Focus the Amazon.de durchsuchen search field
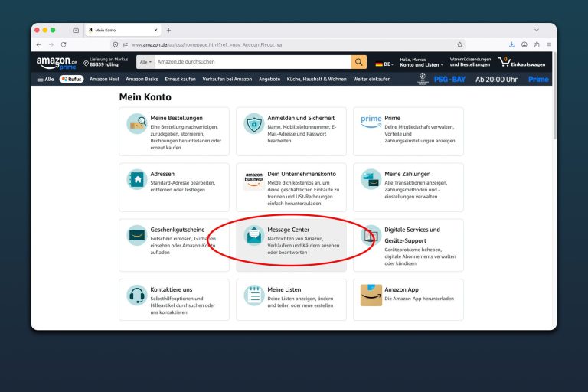The height and width of the screenshot is (392, 588). (253, 62)
